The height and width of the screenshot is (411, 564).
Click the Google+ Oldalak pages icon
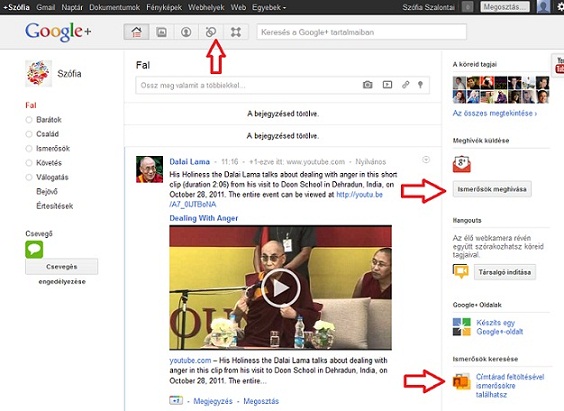coord(461,327)
